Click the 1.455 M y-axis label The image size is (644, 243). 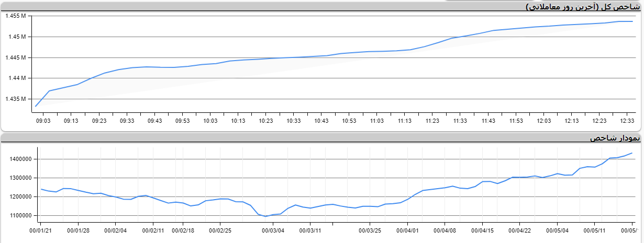(x=16, y=16)
